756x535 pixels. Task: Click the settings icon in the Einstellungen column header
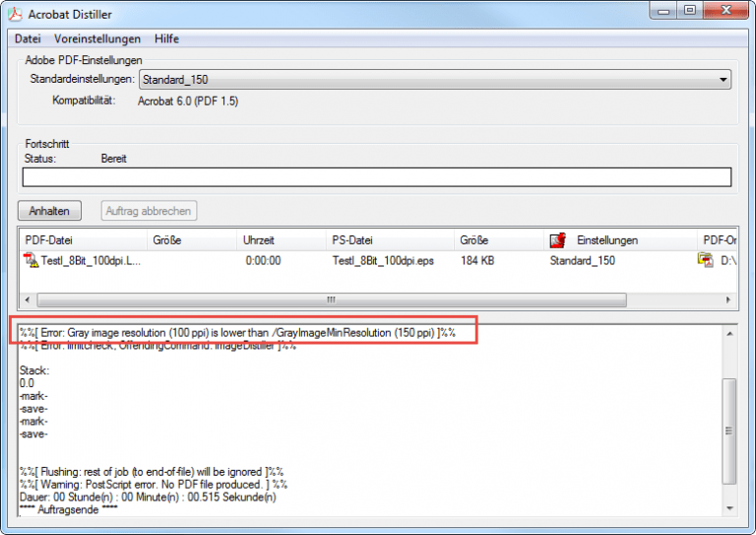click(557, 240)
